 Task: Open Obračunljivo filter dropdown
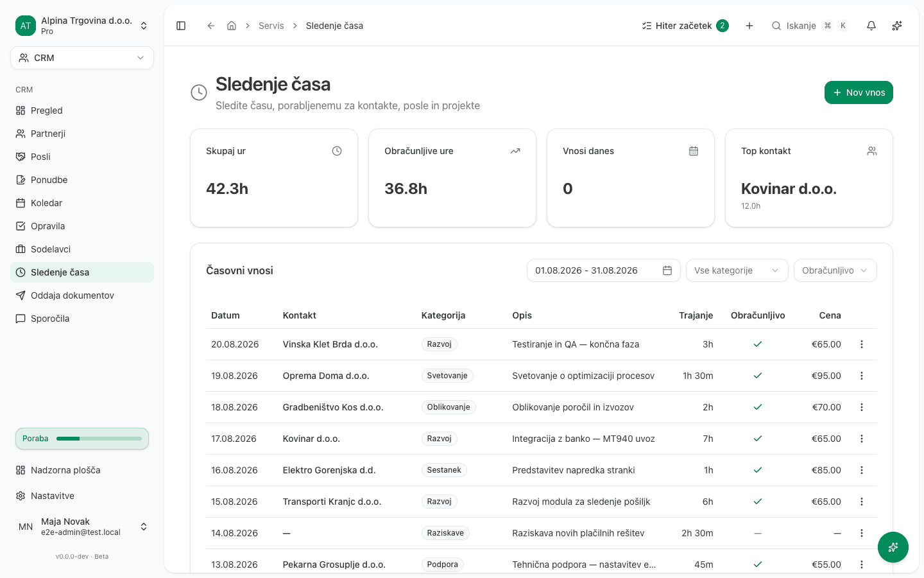835,270
